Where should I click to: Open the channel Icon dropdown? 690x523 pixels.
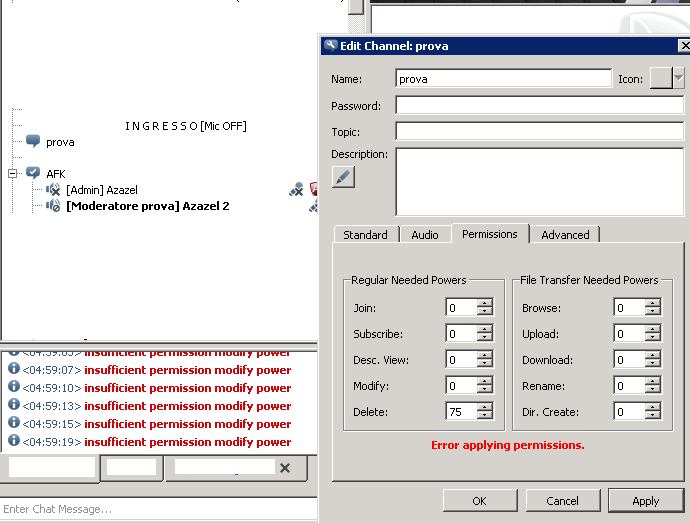point(679,78)
